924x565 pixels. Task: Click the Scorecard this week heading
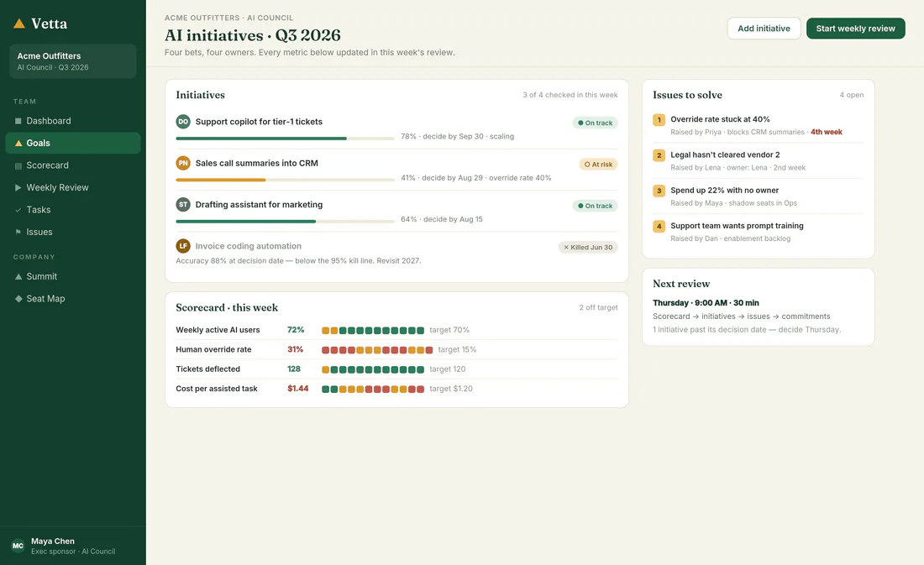click(x=227, y=307)
